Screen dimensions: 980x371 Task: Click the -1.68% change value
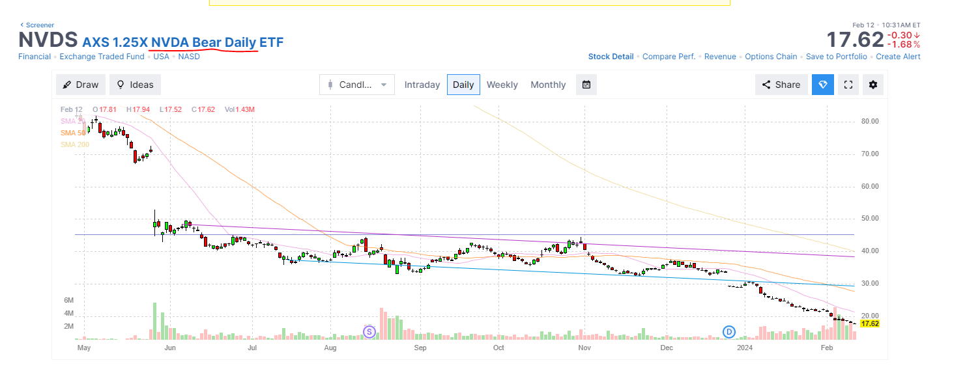(x=904, y=45)
